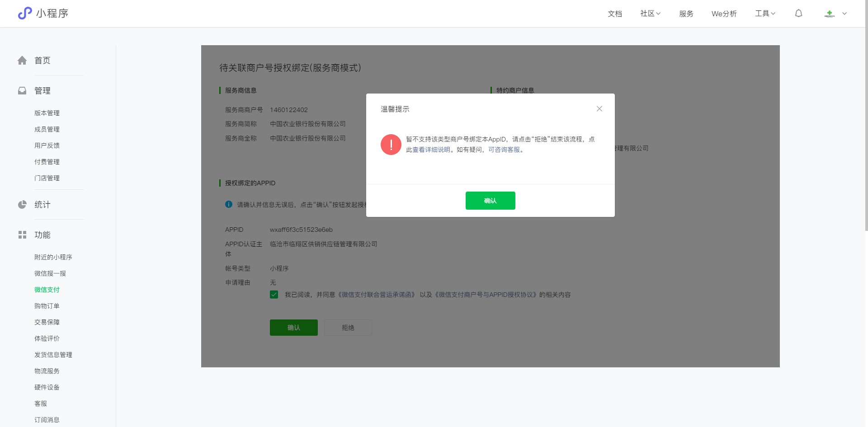Select 交易保障 in sidebar
Viewport: 868px width, 427px height.
pyautogui.click(x=47, y=322)
